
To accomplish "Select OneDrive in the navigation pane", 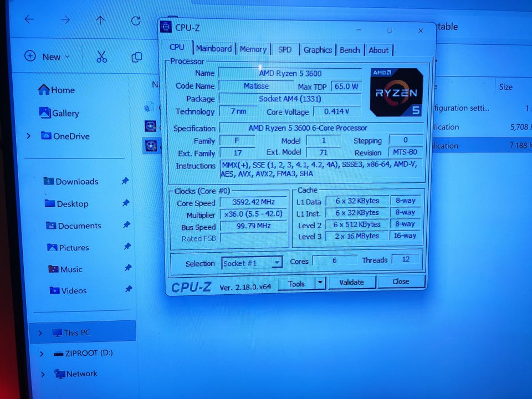I will [65, 136].
